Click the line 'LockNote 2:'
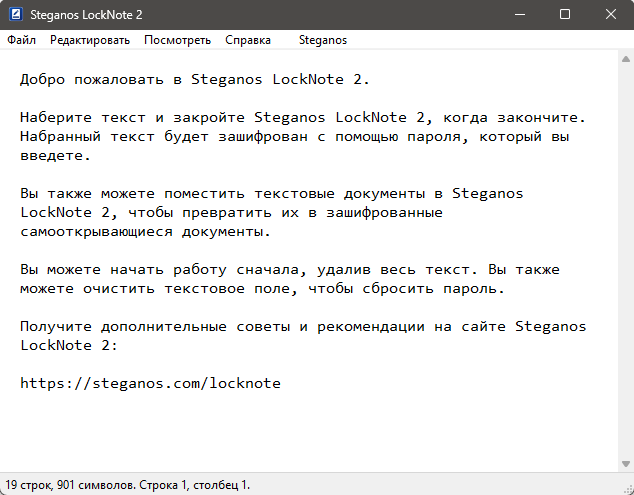 point(69,345)
